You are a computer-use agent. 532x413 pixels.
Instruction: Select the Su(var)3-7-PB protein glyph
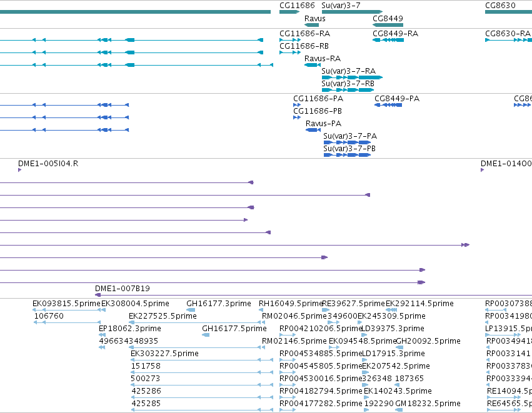coord(347,156)
